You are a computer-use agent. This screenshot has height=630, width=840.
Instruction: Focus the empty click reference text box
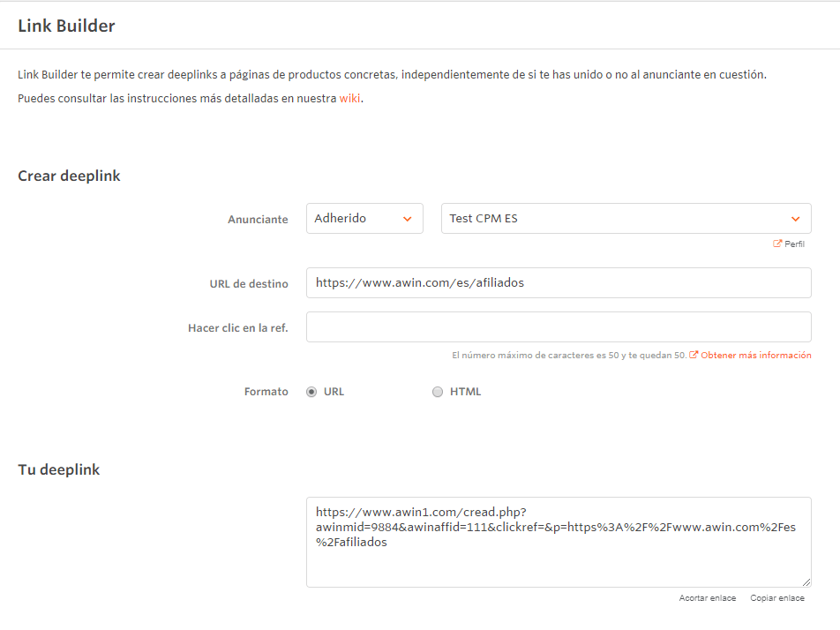click(x=558, y=327)
